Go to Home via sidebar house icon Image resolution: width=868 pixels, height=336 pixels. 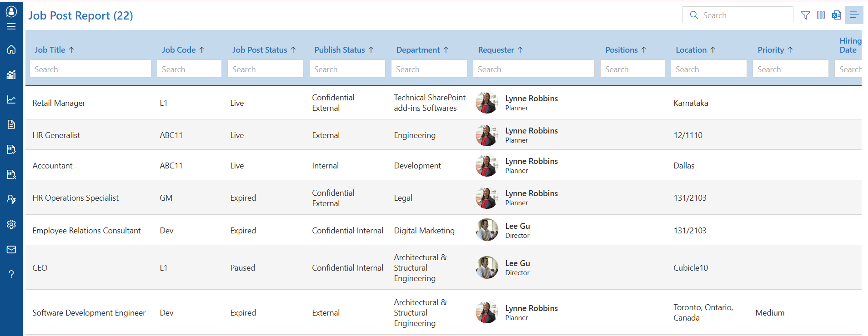(x=11, y=49)
